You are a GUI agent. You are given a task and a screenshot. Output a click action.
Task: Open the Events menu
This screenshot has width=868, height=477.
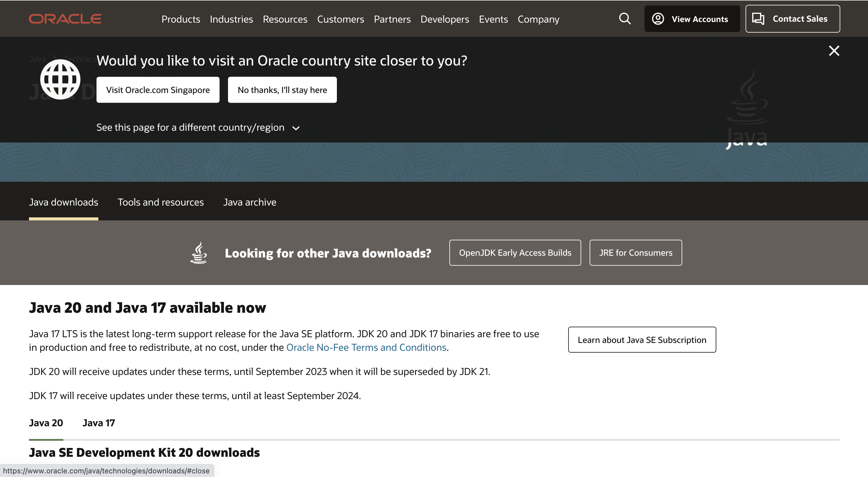[x=493, y=19]
